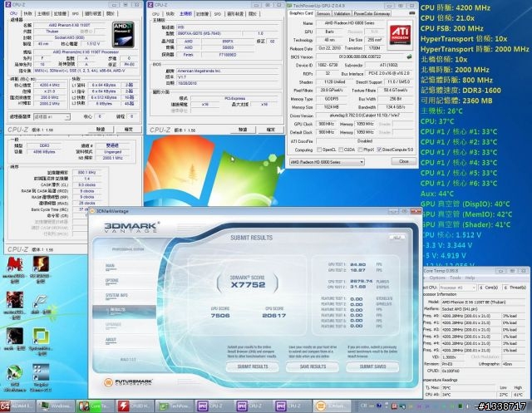Click the SUBMIT RESULTS button
This screenshot has height=413, width=532.
tap(253, 366)
